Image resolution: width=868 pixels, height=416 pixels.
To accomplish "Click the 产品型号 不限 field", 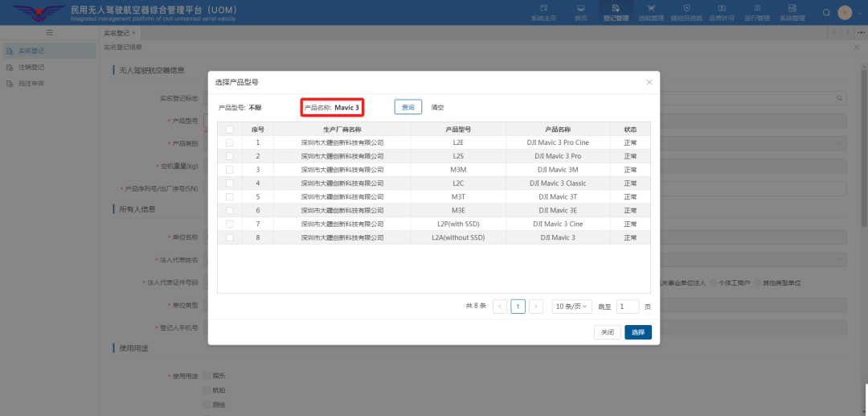I will pyautogui.click(x=240, y=108).
